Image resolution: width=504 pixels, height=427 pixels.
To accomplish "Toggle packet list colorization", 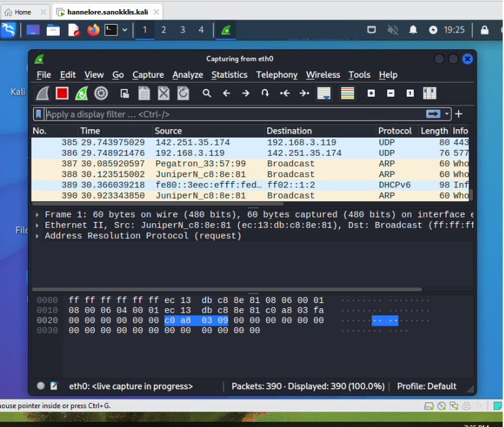I will click(x=347, y=93).
